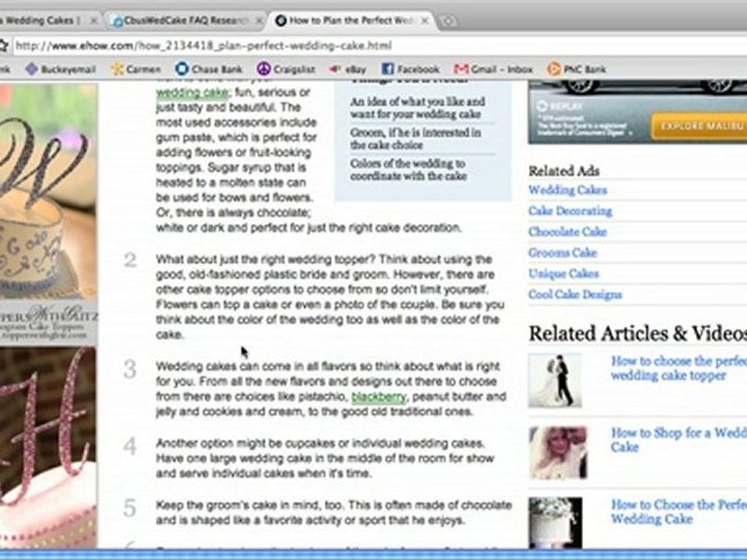Click 'An idea of what you like' item
The width and height of the screenshot is (747, 560).
click(417, 107)
